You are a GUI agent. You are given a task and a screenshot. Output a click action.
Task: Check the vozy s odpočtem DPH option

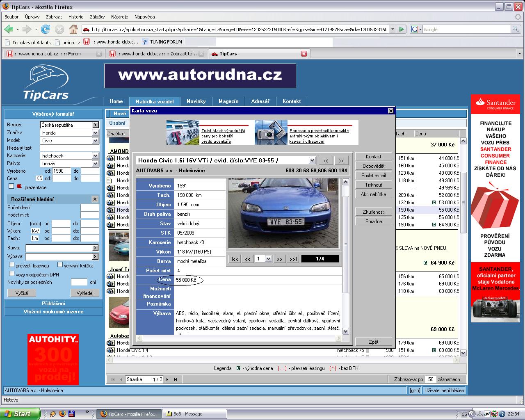pos(11,274)
